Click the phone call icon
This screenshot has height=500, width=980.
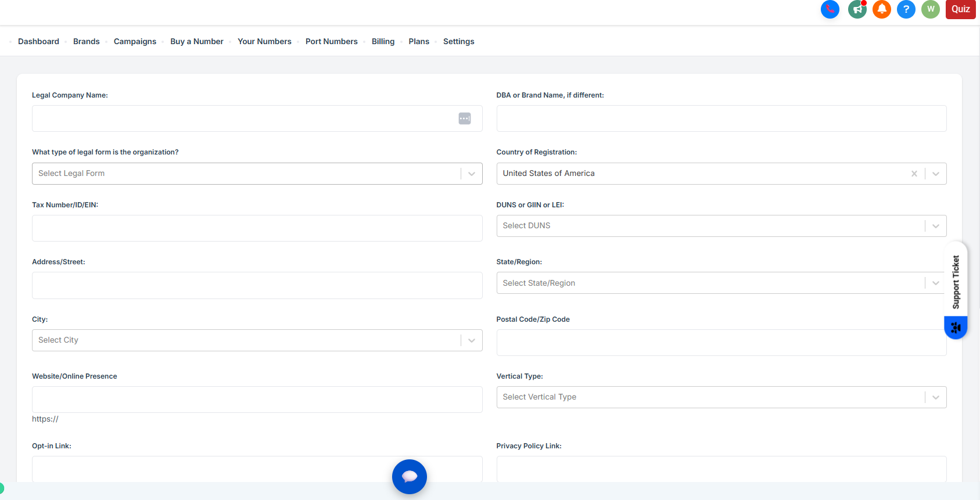830,9
